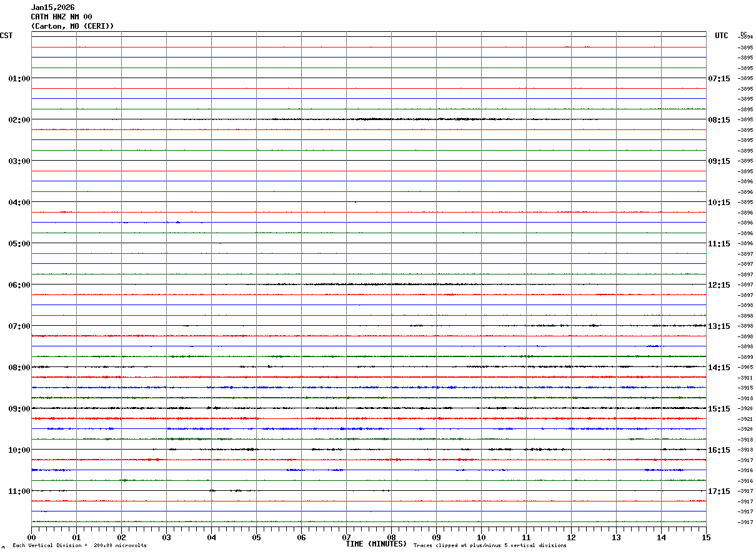Click the DC offset value -3894
756x554 pixels.
pos(745,37)
